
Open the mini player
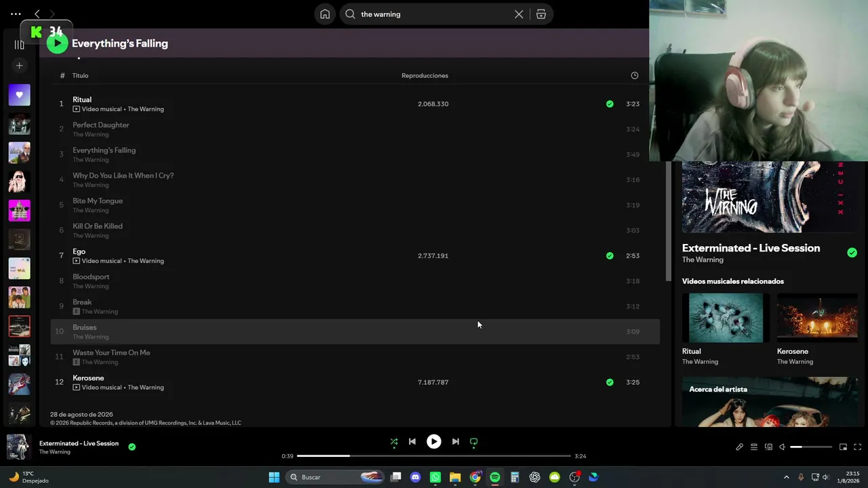[x=844, y=447]
